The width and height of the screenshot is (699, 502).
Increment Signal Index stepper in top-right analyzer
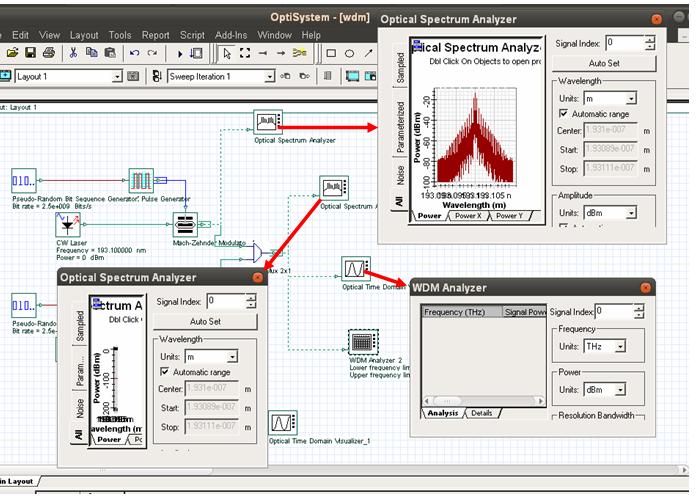[650, 39]
